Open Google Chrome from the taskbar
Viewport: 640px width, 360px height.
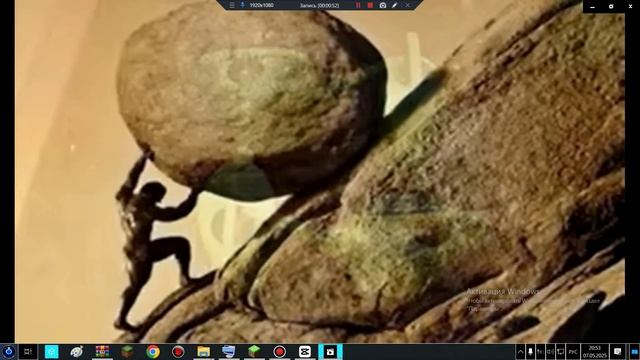click(x=153, y=351)
